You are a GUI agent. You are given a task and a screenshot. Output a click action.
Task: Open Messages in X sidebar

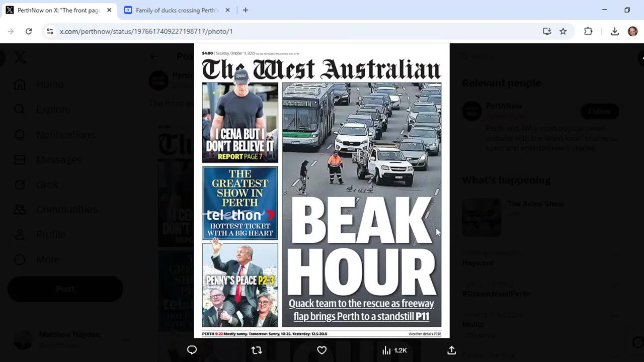pos(48,159)
